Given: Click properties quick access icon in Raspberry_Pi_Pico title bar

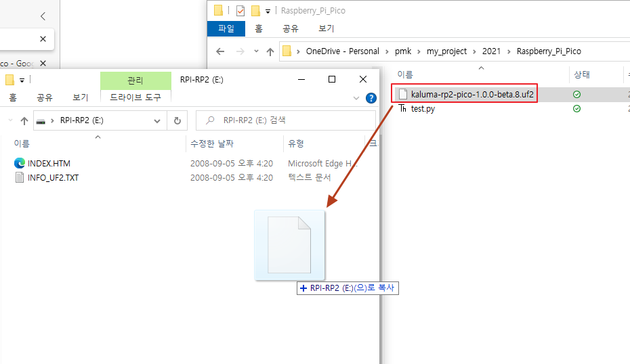Looking at the screenshot, I should (x=240, y=11).
